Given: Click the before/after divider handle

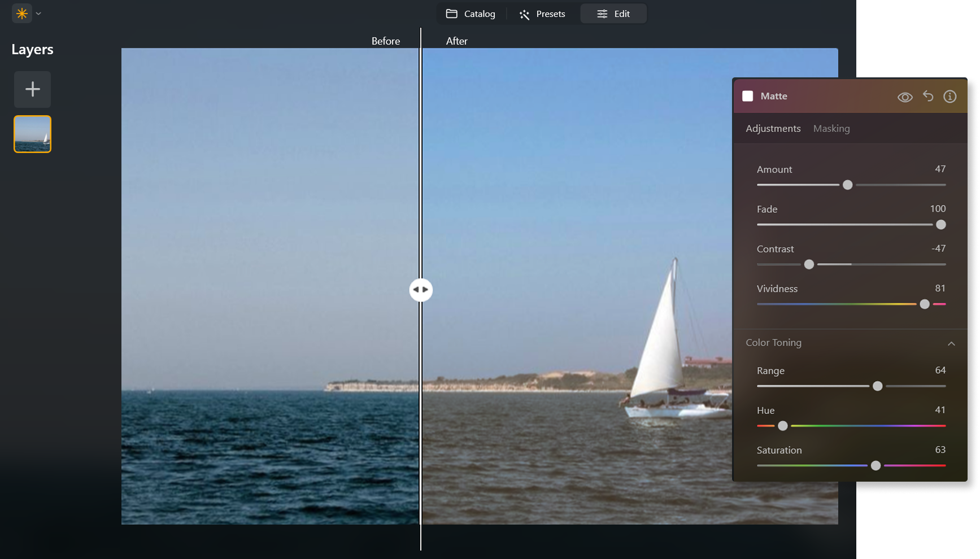Looking at the screenshot, I should click(x=421, y=290).
